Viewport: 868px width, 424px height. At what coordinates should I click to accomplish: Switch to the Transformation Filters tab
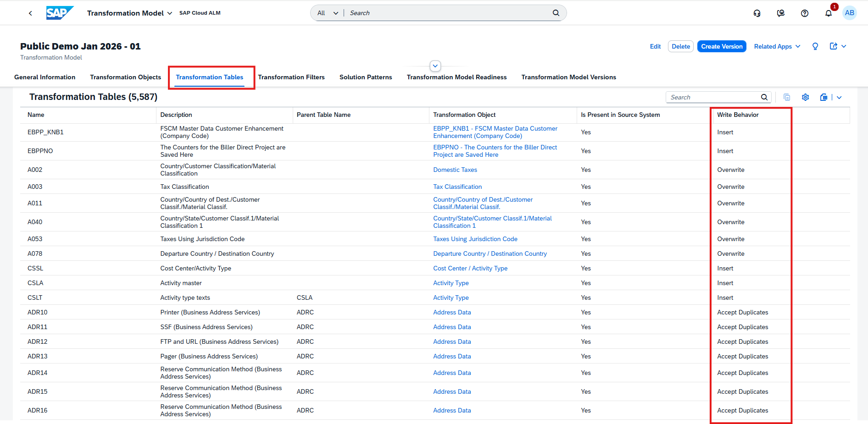pyautogui.click(x=291, y=77)
